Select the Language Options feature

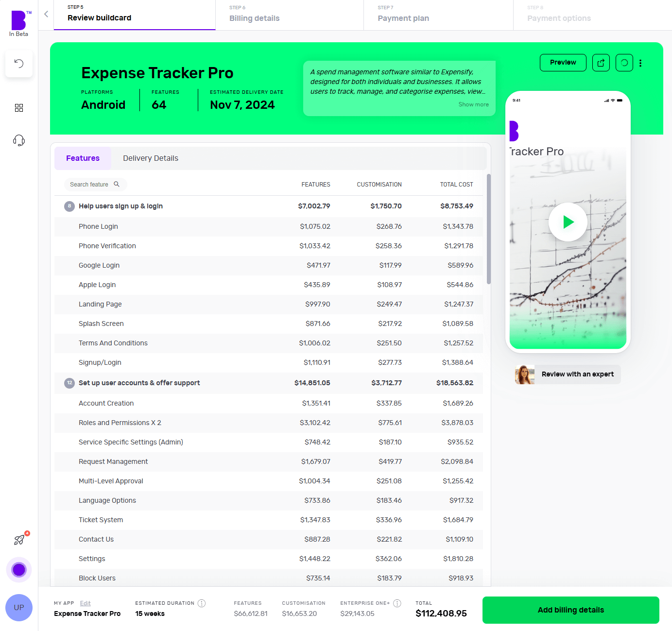click(269, 501)
